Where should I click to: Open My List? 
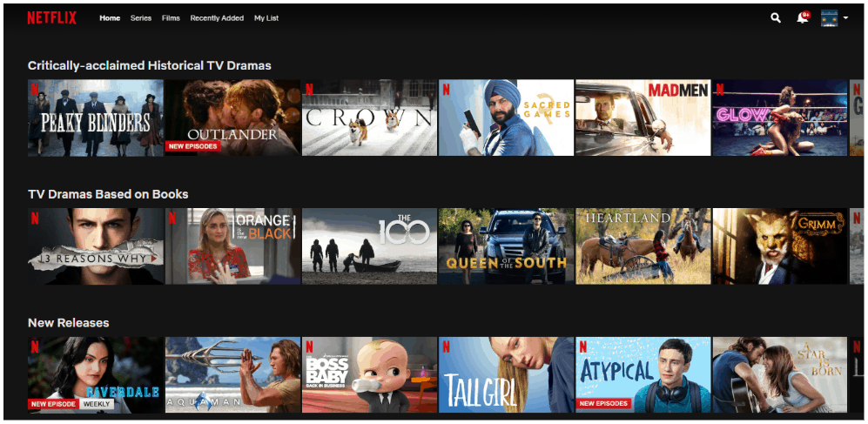(266, 18)
